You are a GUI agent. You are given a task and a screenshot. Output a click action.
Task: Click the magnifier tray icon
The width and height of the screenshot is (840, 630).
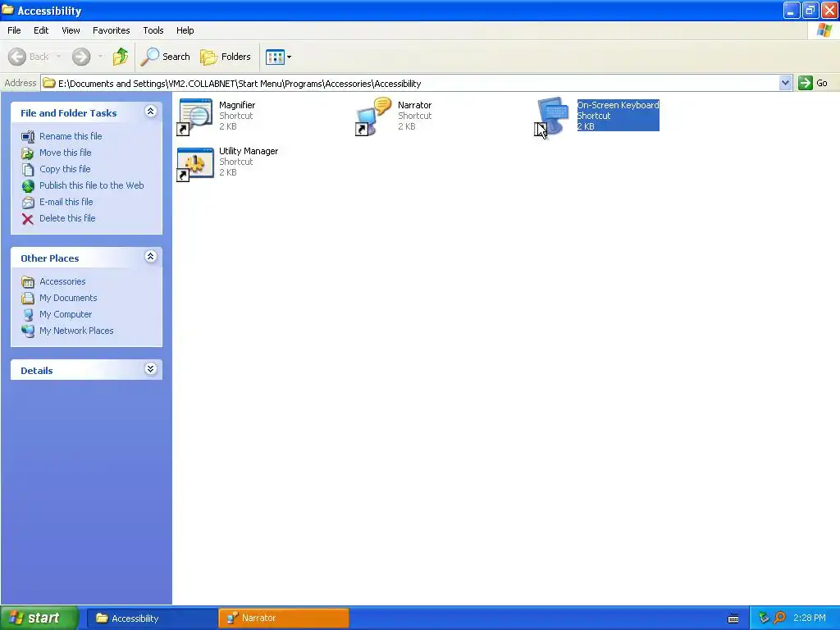[x=779, y=619]
